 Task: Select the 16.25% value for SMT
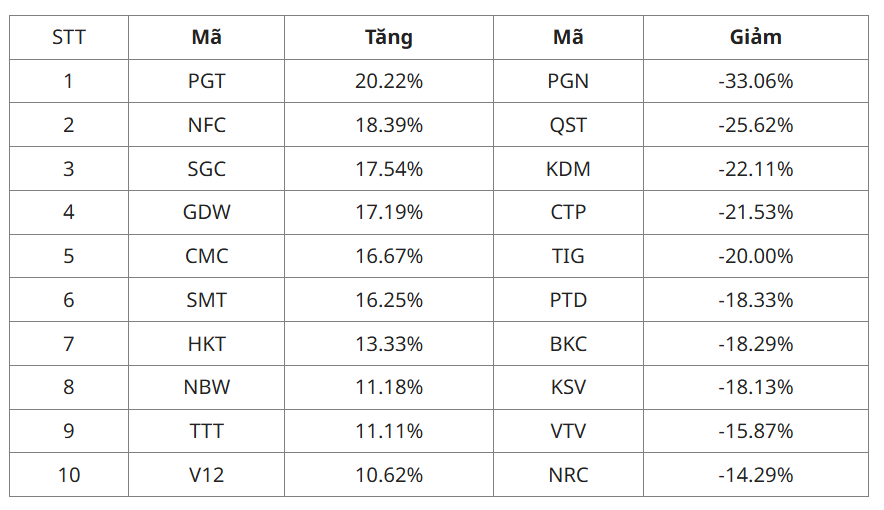[388, 300]
